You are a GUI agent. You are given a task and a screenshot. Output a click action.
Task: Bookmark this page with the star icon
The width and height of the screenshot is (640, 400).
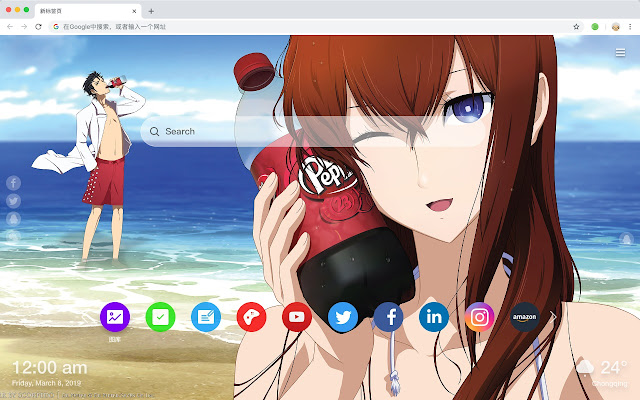click(576, 27)
